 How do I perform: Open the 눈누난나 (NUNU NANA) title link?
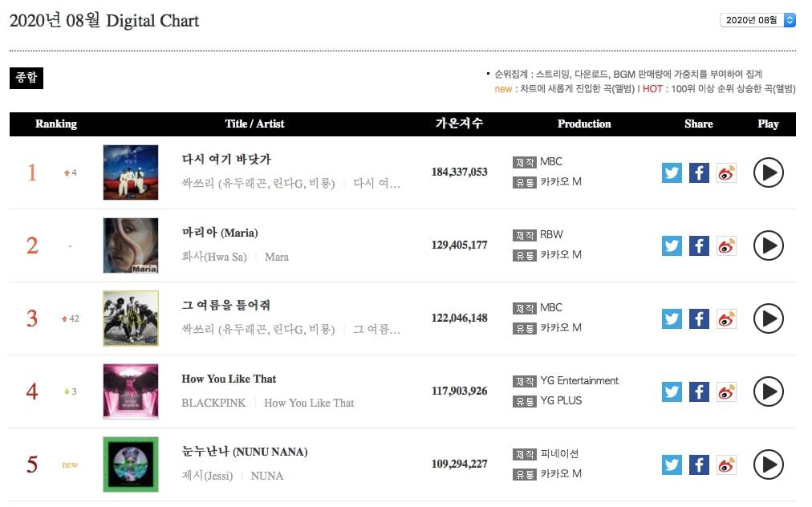coord(245,452)
